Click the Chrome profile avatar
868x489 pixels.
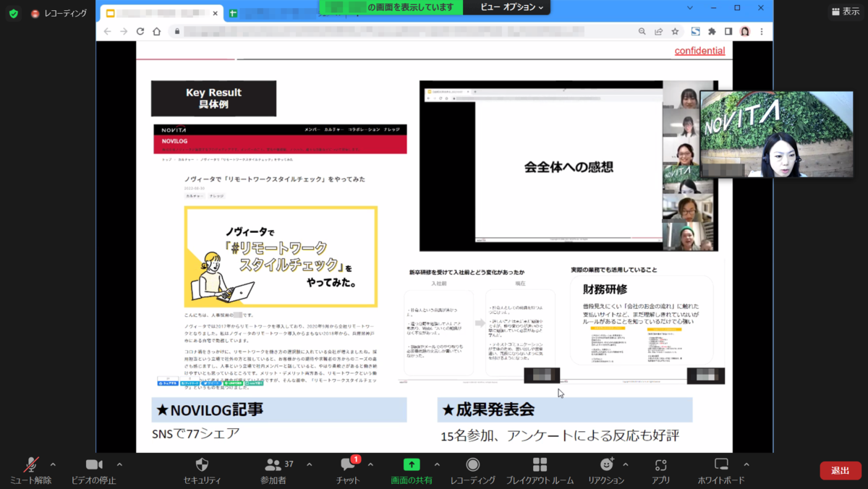[x=745, y=31]
